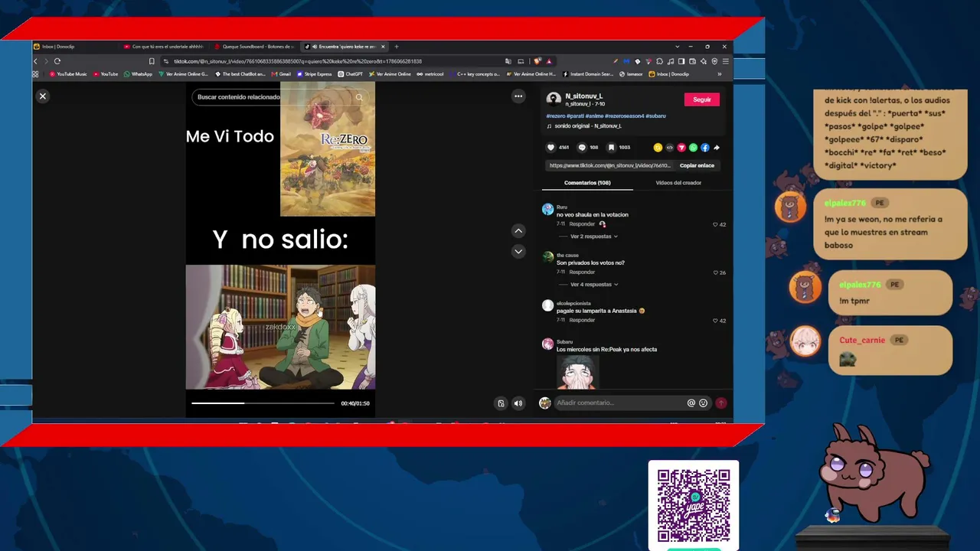
Task: Open comments with the speech bubble icon
Action: [x=582, y=147]
